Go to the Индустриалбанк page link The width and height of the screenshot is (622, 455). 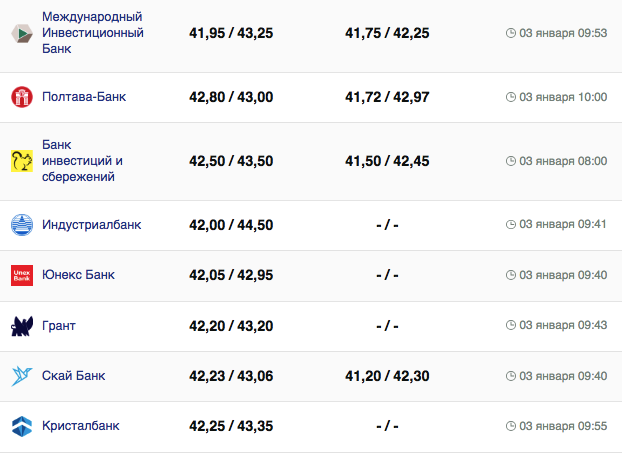tap(91, 224)
